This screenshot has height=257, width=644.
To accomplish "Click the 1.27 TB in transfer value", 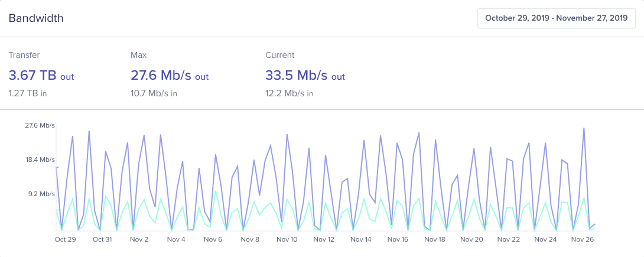I will click(x=27, y=93).
